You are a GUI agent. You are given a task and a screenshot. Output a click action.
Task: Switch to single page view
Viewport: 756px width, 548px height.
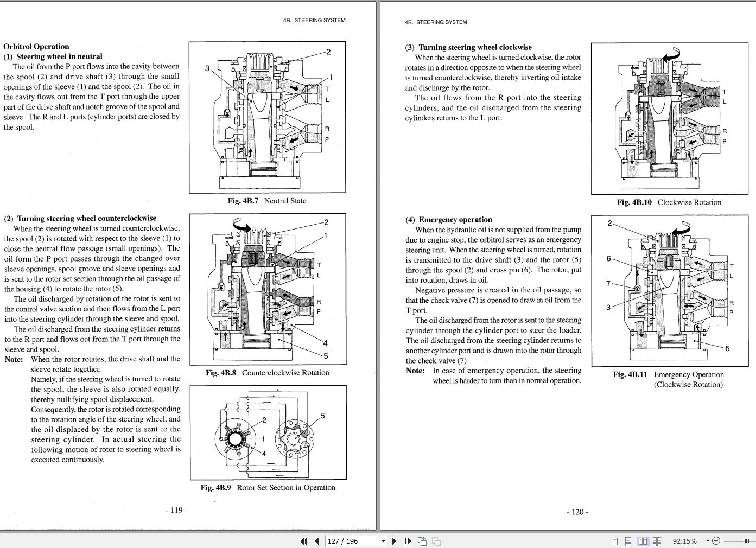tap(615, 541)
